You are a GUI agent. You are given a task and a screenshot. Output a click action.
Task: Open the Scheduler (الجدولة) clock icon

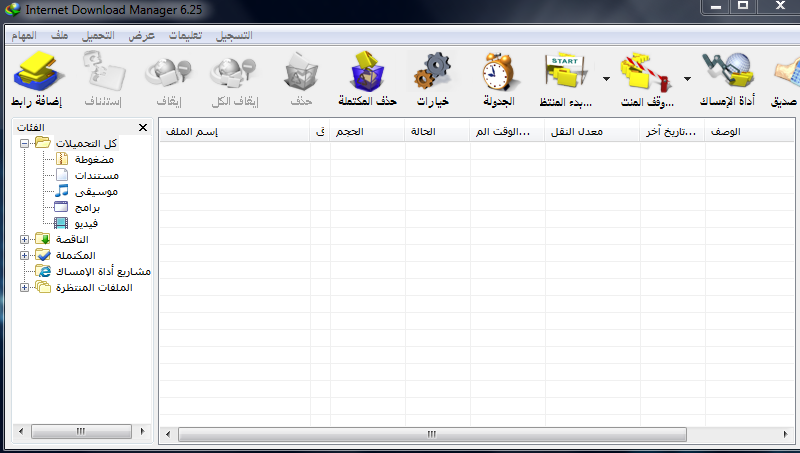(x=498, y=71)
